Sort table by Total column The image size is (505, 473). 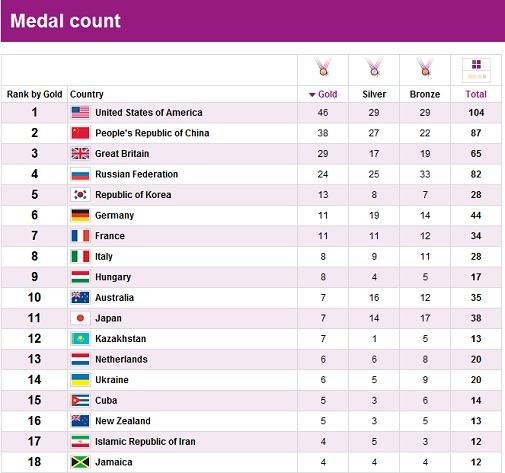tap(476, 94)
